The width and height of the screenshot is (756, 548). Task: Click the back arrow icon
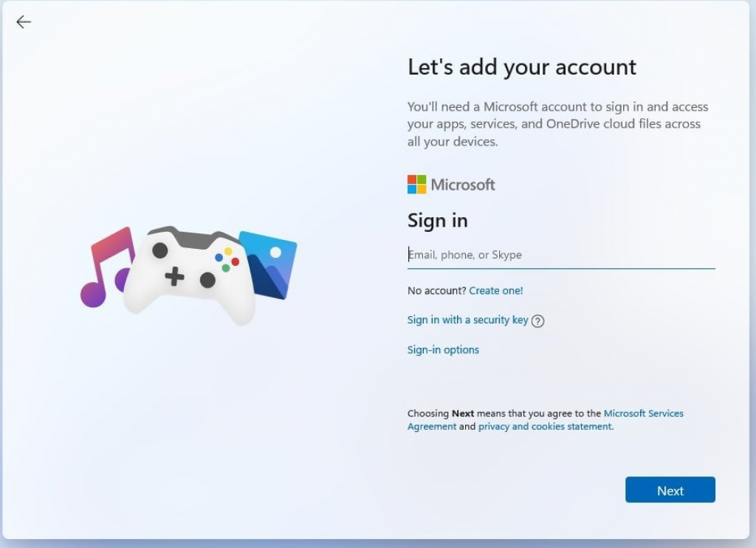(24, 22)
